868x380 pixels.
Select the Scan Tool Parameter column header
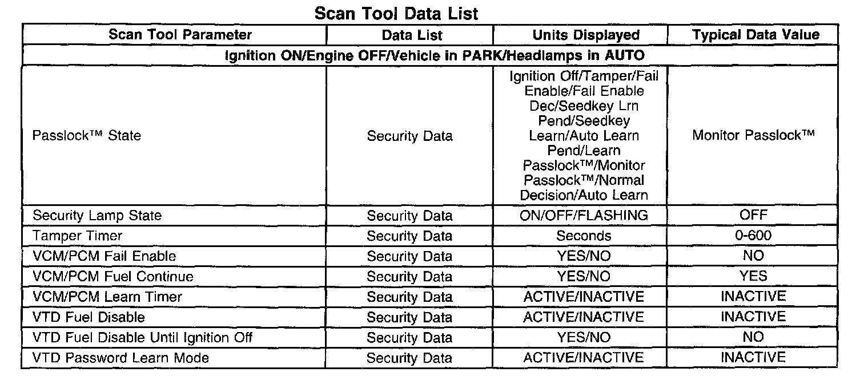click(180, 35)
